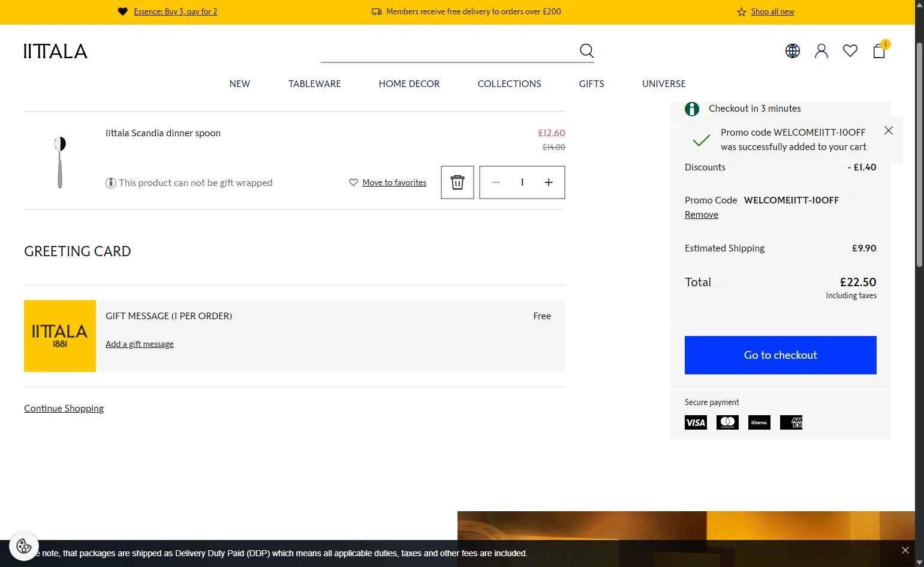
Task: Click the star icon beside Shop all new
Action: [742, 12]
